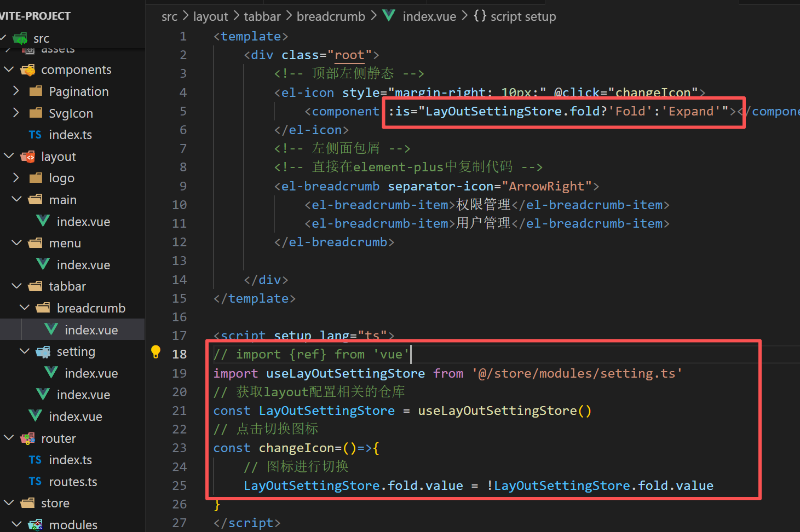Click the tabbar folder icon
The height and width of the screenshot is (532, 800).
pos(36,286)
